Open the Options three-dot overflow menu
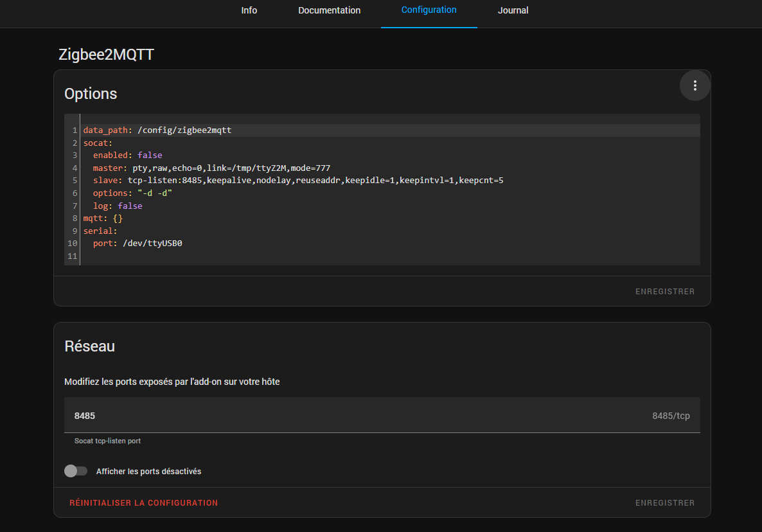The image size is (762, 532). 695,85
